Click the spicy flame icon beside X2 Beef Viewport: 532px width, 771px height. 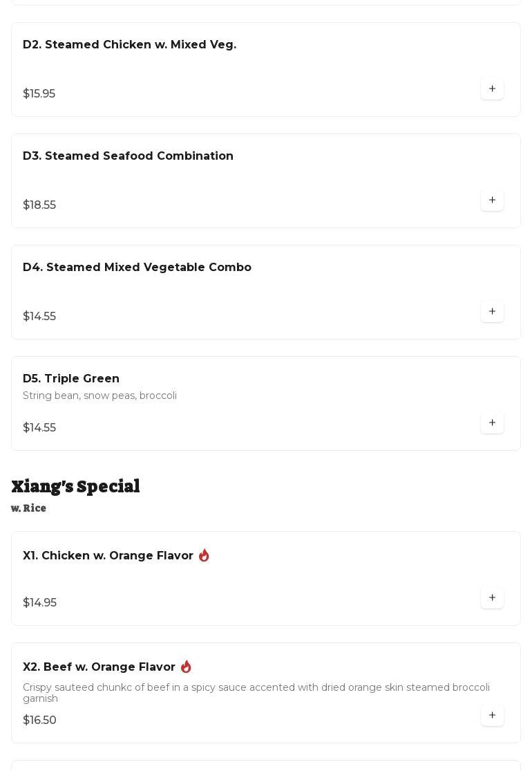pyautogui.click(x=186, y=667)
